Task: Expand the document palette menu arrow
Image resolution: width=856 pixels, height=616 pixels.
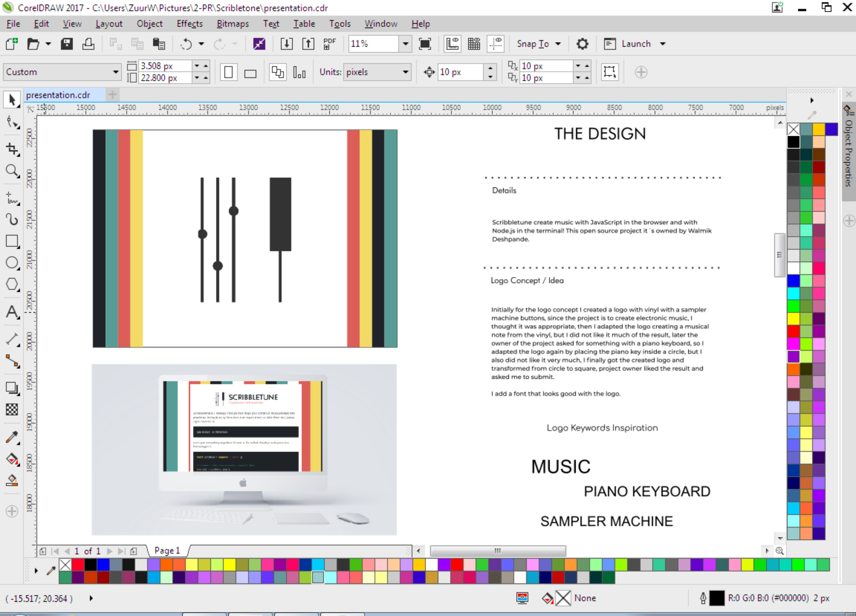Action: [36, 570]
